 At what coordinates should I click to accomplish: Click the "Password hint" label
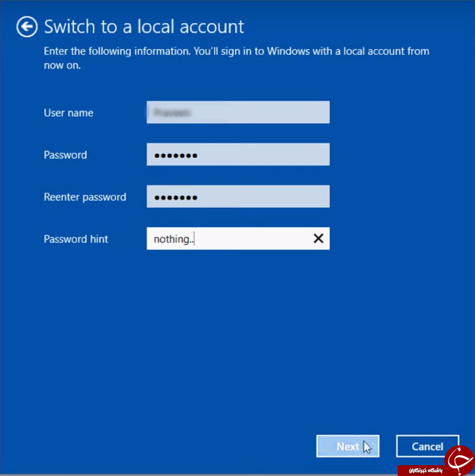pos(76,239)
